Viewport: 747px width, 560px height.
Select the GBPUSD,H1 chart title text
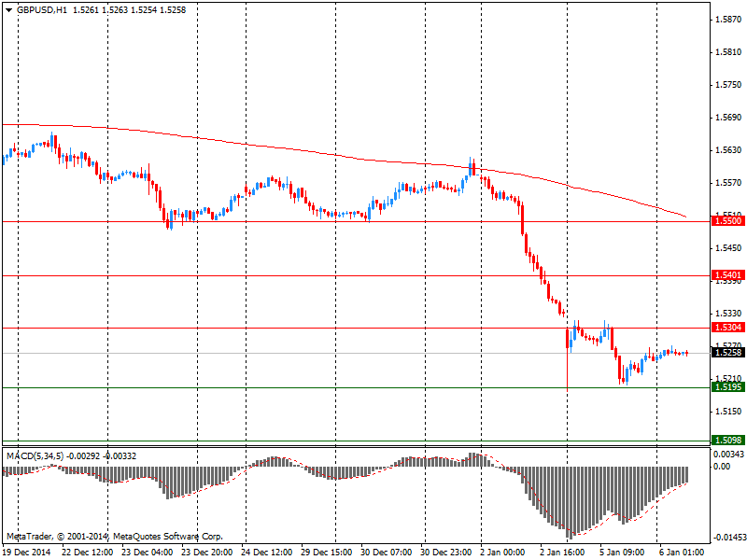pos(42,10)
